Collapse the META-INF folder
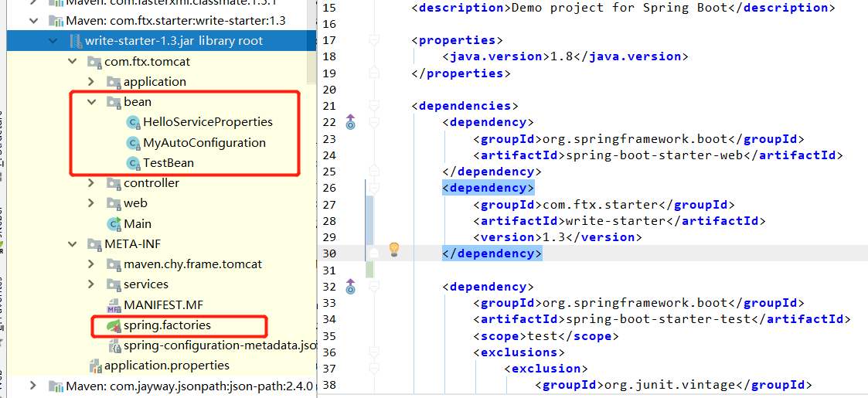Image resolution: width=868 pixels, height=398 pixels. click(73, 243)
